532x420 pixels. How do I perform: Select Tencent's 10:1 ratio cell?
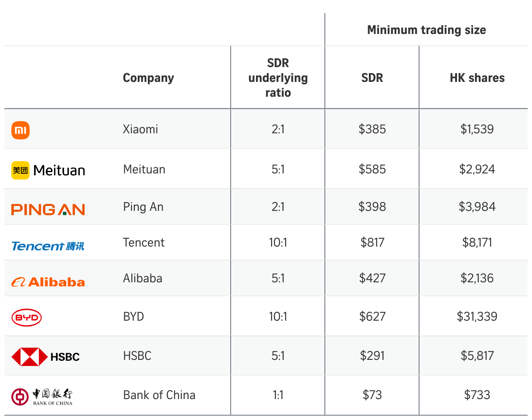tap(278, 242)
